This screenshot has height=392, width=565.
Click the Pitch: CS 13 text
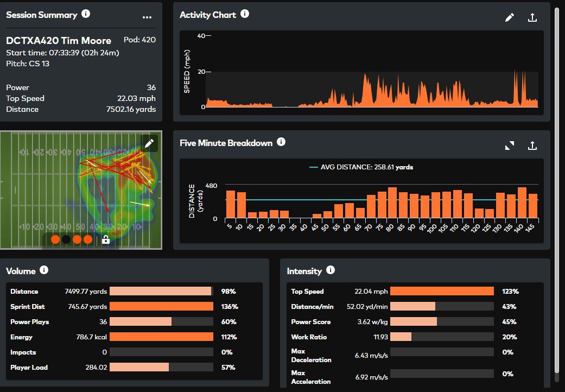[x=28, y=64]
